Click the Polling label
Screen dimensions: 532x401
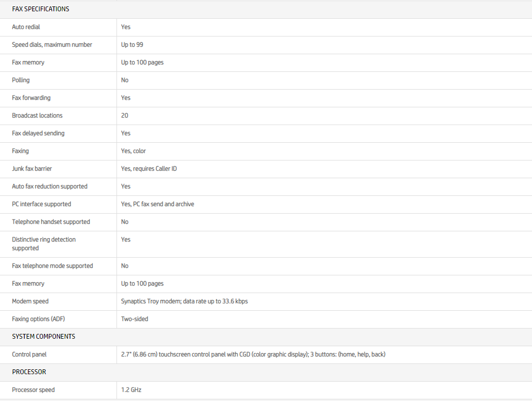point(21,80)
